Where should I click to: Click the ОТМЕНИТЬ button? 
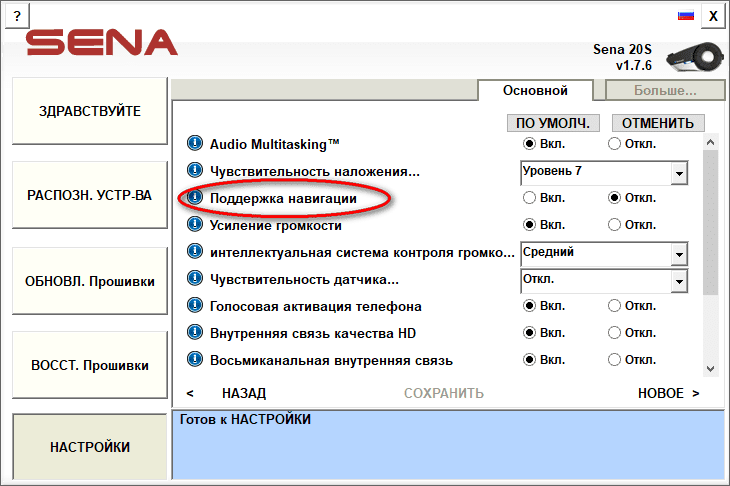point(657,123)
